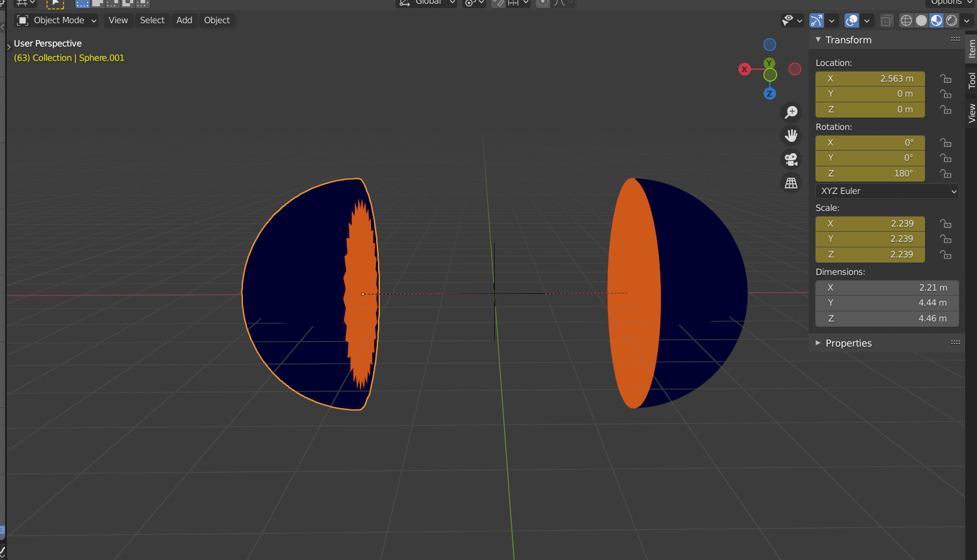
Task: Click the unlabeled red negative-X gizmo circle
Action: (795, 69)
